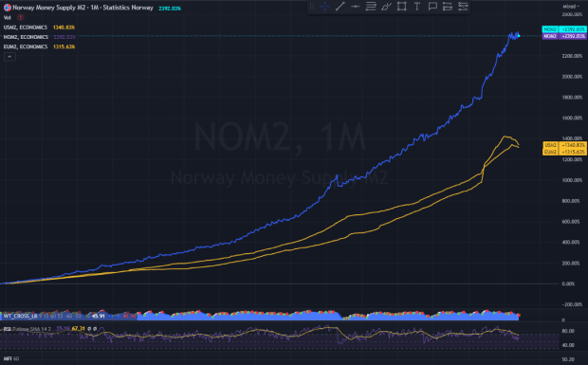Select the brush drawing tool
Screen dimensions: 588x365
386,7
